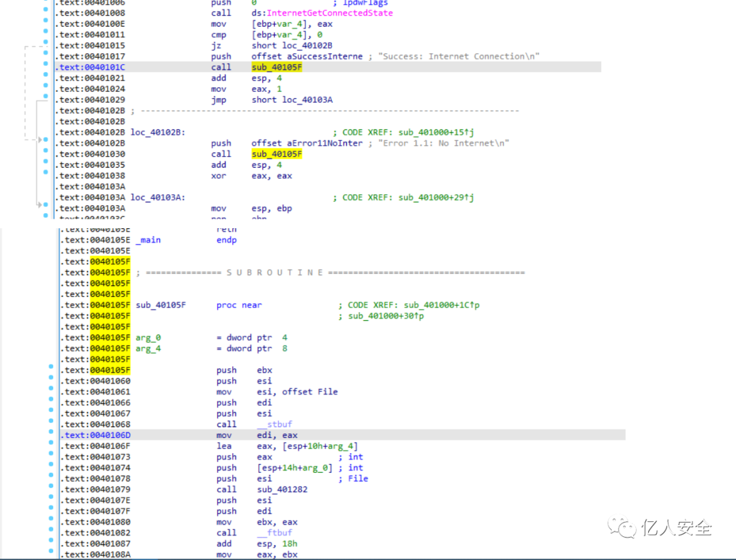Viewport: 736px width, 560px height.
Task: Click the "Error 1.1: No Internet\n" comment
Action: (444, 143)
